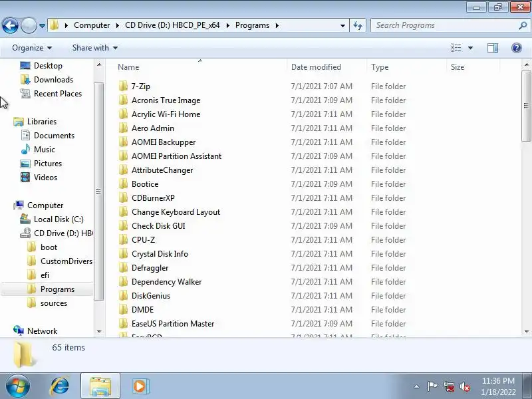Image resolution: width=532 pixels, height=399 pixels.
Task: Select Network in navigation pane
Action: (x=35, y=331)
